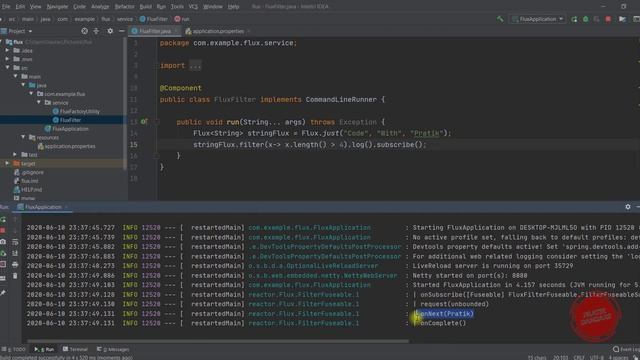
Task: Click the console horizontal scrollbar
Action: coord(218,341)
